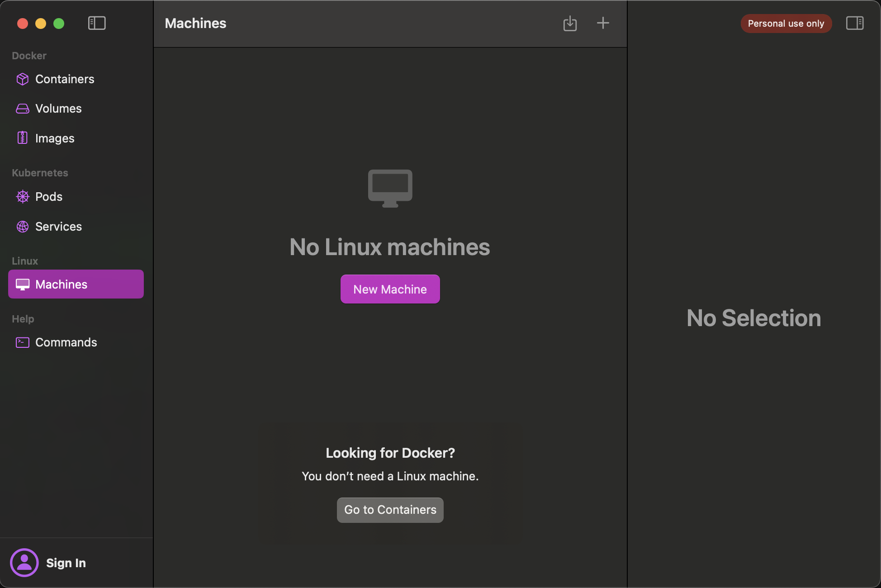Click the Linux section header
Image resolution: width=881 pixels, height=588 pixels.
click(25, 261)
